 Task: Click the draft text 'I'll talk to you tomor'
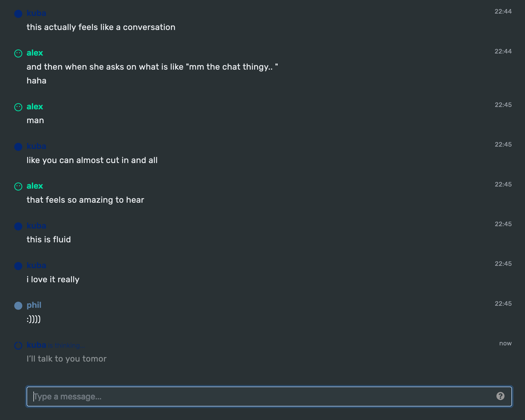(x=67, y=359)
